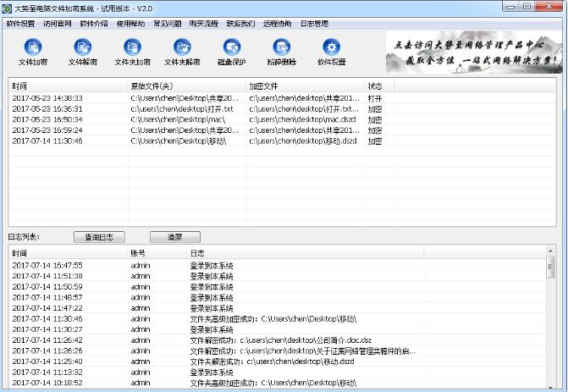Open the 日志管理 menu
This screenshot has height=392, width=568.
click(x=314, y=24)
